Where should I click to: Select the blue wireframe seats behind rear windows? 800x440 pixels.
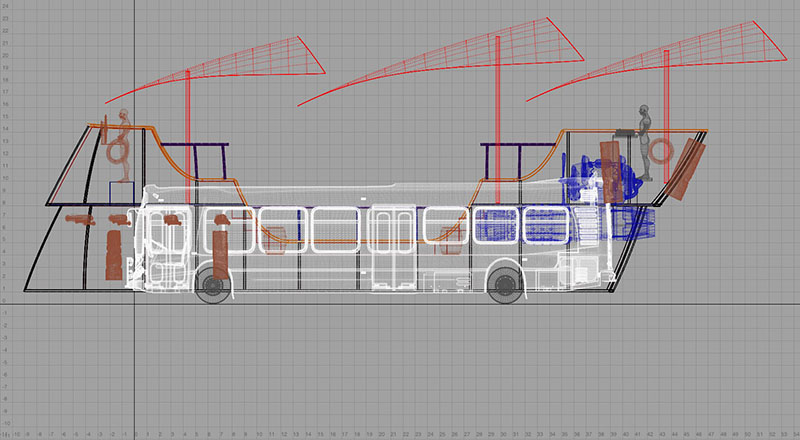(521, 225)
